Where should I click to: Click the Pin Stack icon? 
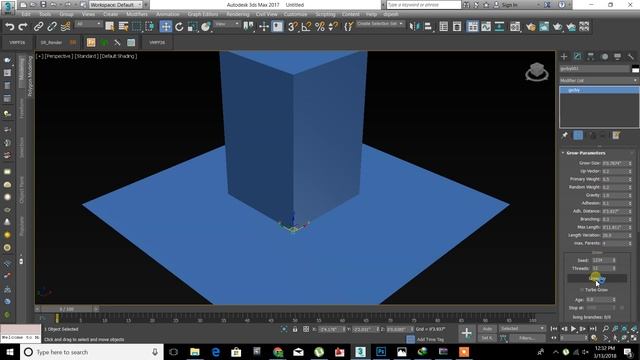pos(564,136)
